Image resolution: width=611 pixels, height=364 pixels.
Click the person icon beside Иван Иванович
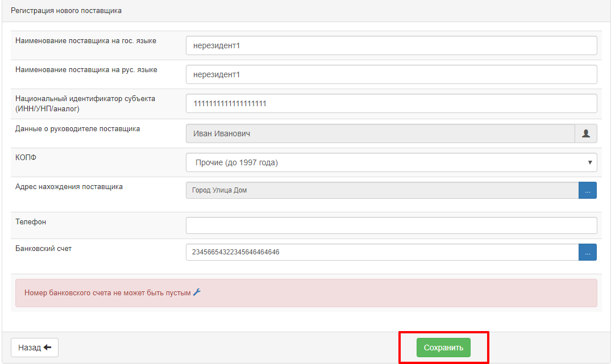pos(586,133)
